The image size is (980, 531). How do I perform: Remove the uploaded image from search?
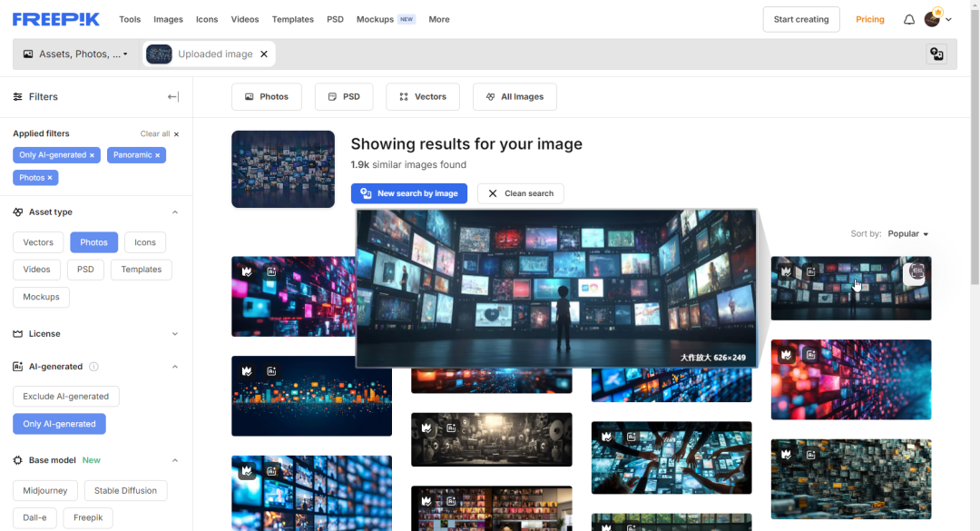[264, 54]
